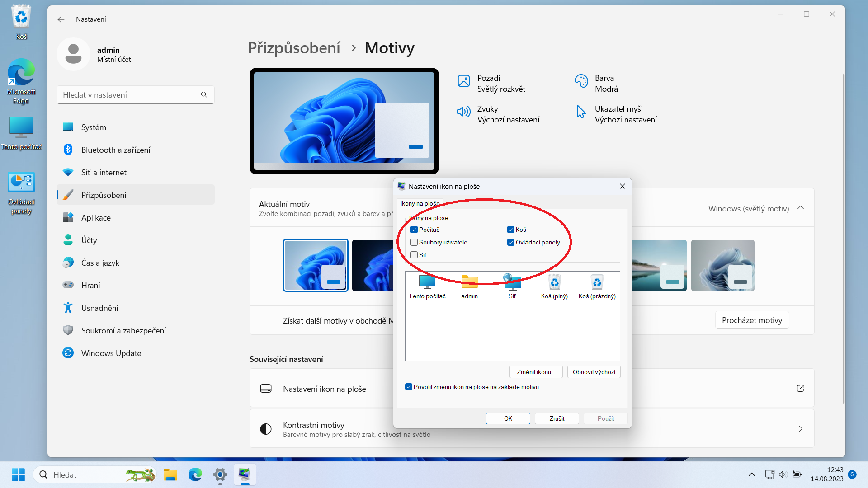Open the Usnadnění settings section
Screen dimensions: 868x488
(x=99, y=308)
